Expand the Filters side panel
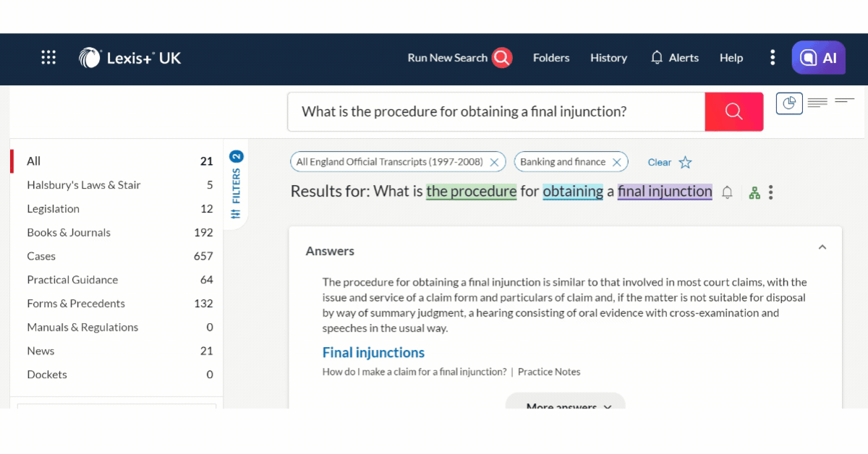 (236, 185)
